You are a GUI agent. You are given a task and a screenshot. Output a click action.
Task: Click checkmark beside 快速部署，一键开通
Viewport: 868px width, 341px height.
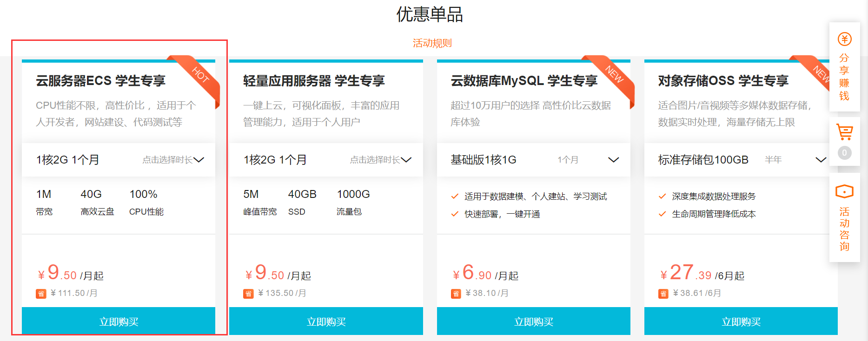tap(455, 214)
